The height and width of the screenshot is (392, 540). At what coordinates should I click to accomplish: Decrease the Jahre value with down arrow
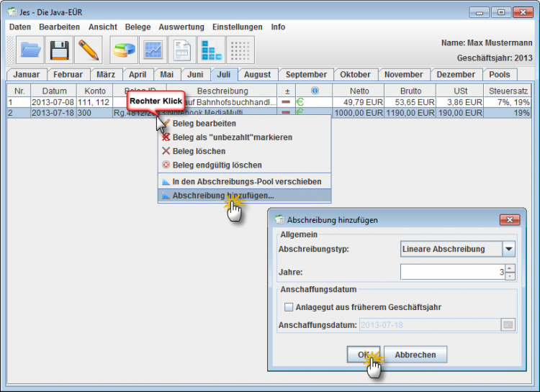510,276
